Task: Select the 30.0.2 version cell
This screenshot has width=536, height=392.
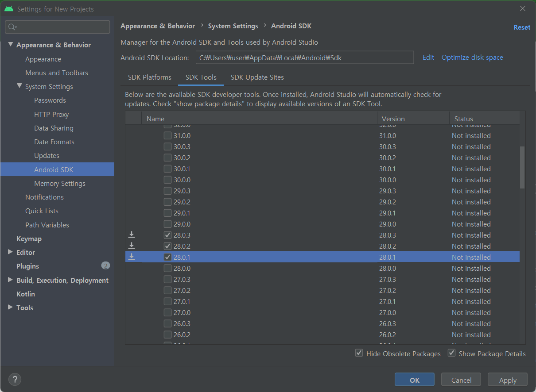Action: [388, 158]
